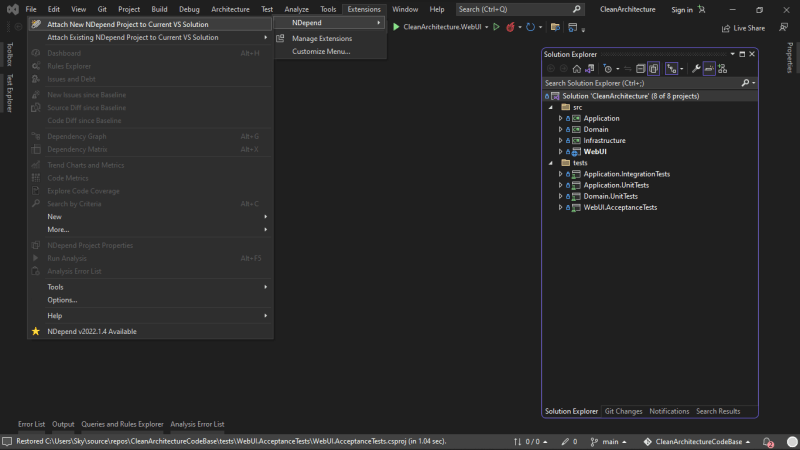Screen dimensions: 800x450
Task: Open the file nesting settings dropdown arrow
Action: point(682,69)
